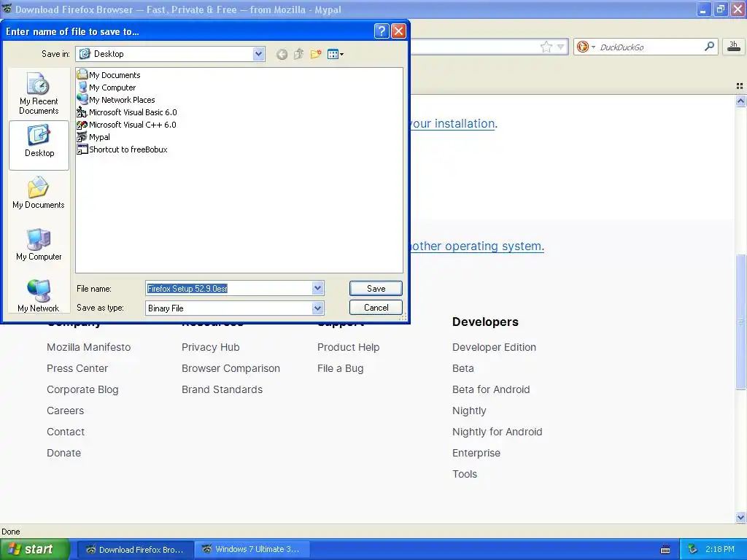The height and width of the screenshot is (560, 747).
Task: Open Mozilla Manifesto footer link
Action: click(88, 347)
